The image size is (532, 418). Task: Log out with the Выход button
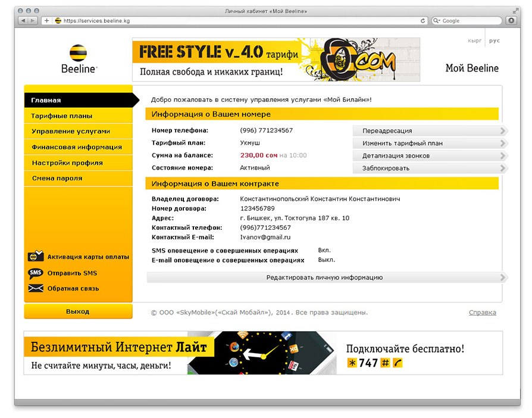[78, 311]
